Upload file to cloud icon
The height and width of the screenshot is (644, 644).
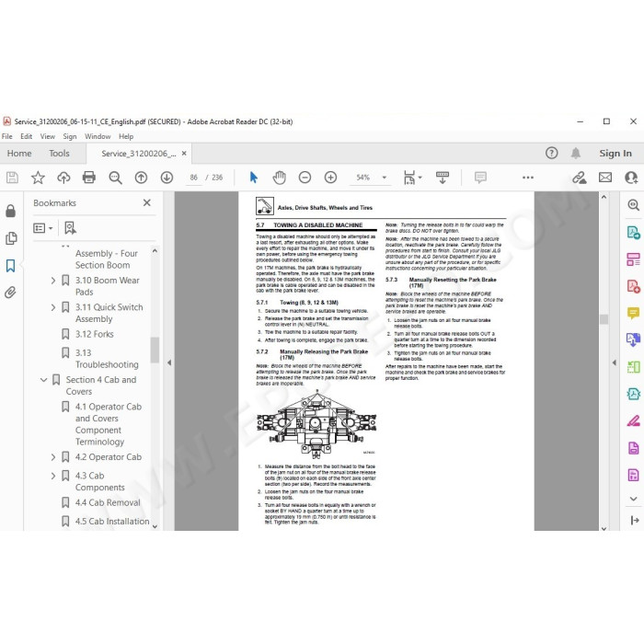click(63, 178)
